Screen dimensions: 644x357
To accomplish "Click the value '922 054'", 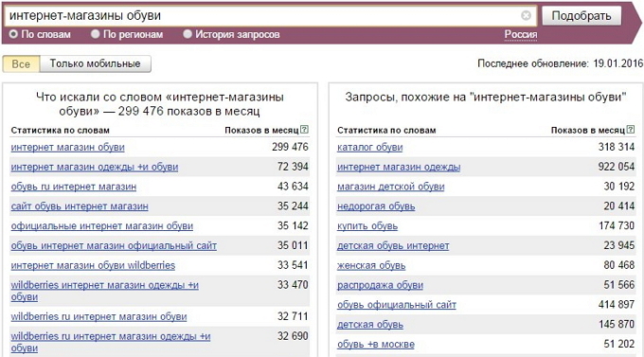I will [617, 167].
